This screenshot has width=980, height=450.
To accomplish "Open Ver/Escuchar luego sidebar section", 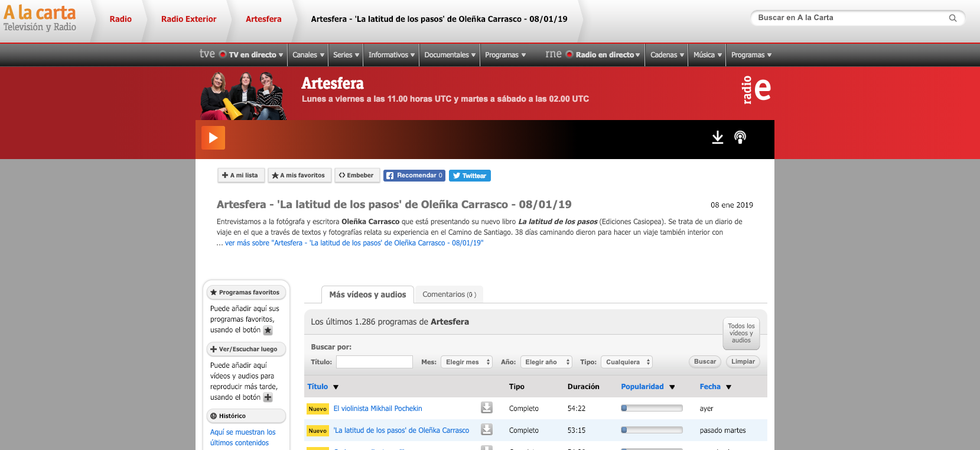I will pyautogui.click(x=246, y=349).
